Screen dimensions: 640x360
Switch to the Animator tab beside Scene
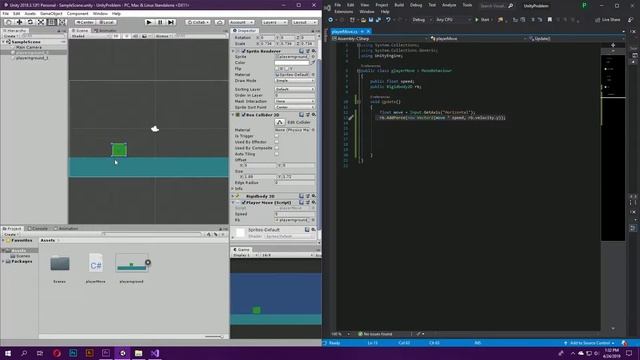(105, 31)
